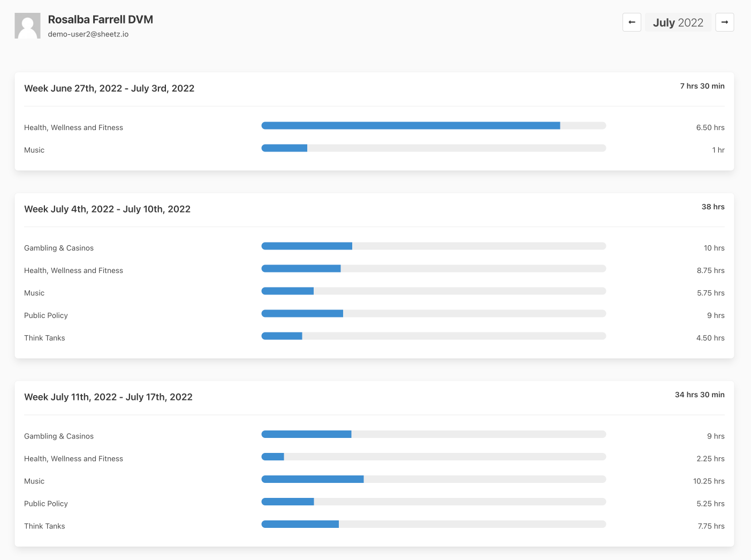The width and height of the screenshot is (751, 560).
Task: Select the Week July 11th – July 17th heading
Action: click(108, 397)
